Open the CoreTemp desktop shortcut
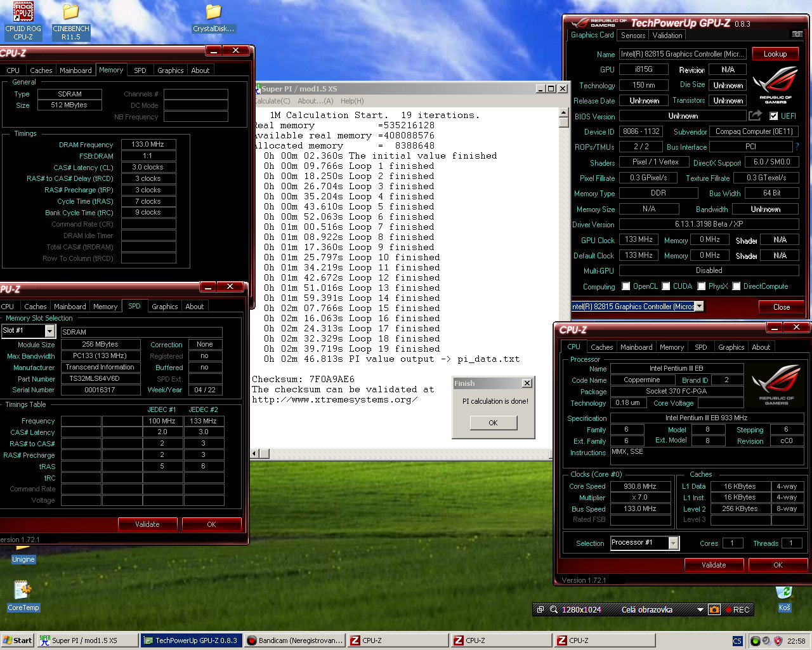812x650 pixels. pyautogui.click(x=23, y=595)
